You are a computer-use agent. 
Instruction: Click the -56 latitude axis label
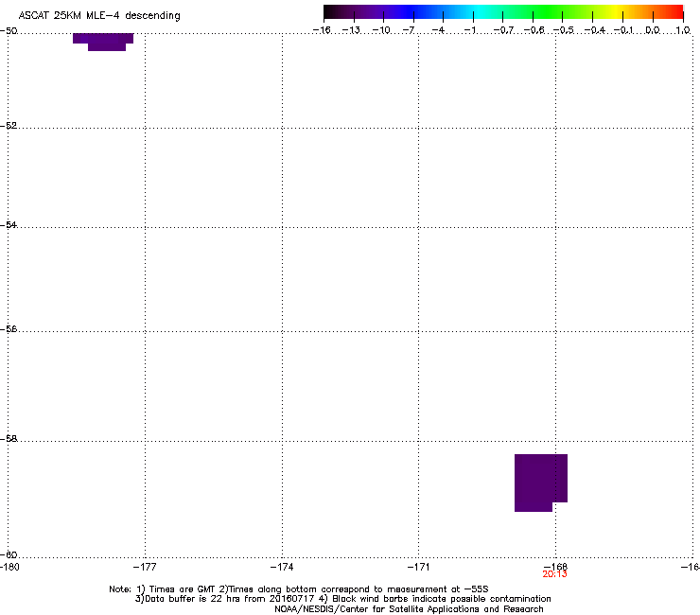tap(9, 328)
